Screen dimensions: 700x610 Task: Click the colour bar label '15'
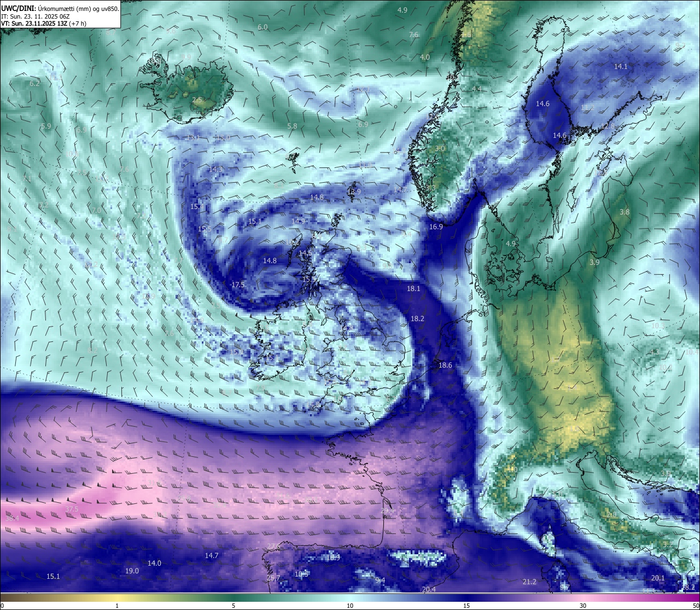(x=466, y=605)
